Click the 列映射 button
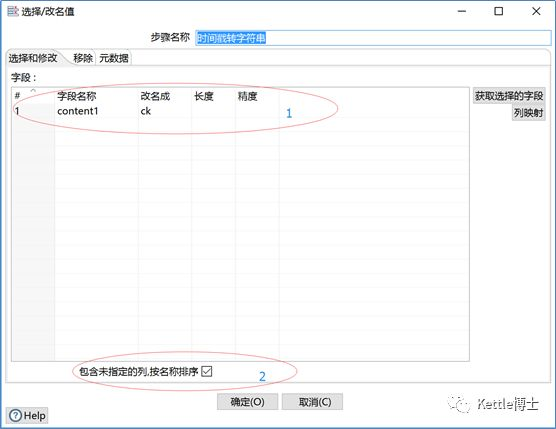556x429 pixels. tap(528, 113)
